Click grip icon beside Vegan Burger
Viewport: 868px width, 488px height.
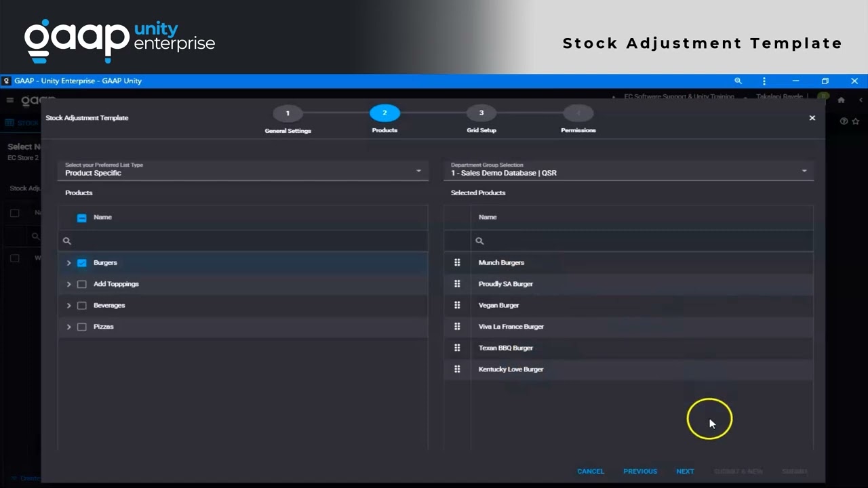(x=457, y=305)
